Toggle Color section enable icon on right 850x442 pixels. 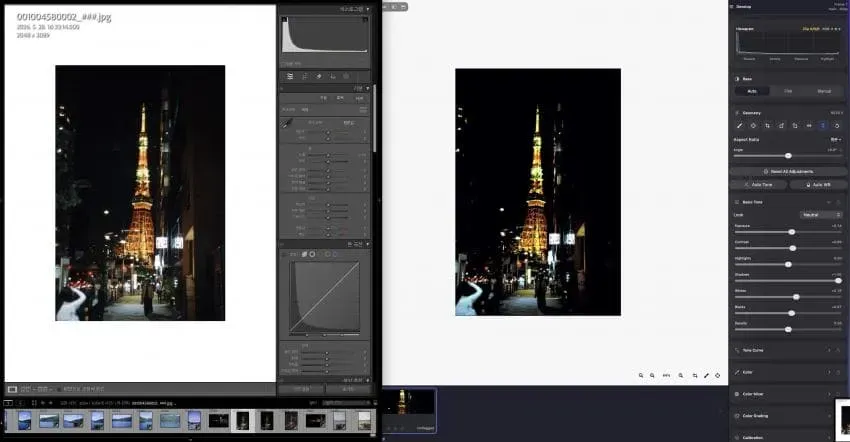[839, 372]
